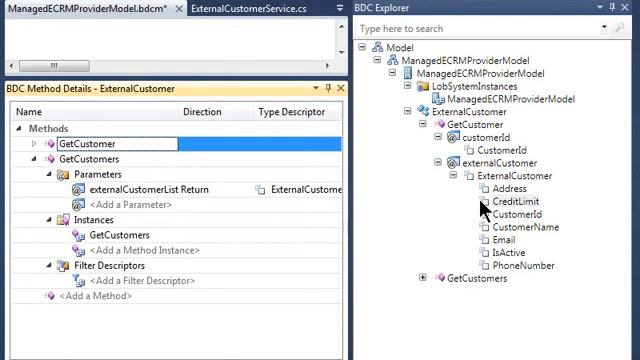Viewport: 640px width, 360px height.
Task: Click the BDC Explorer search field
Action: [x=477, y=28]
